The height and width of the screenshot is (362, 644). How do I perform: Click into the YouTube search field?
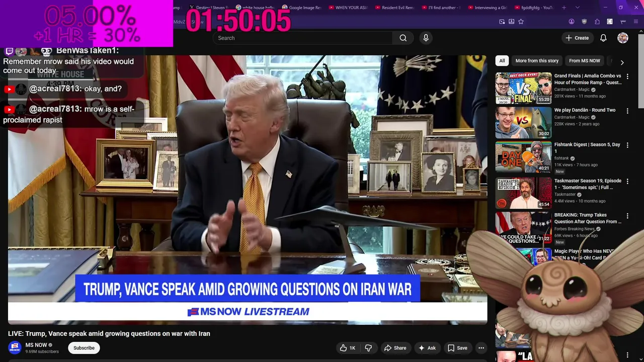(303, 38)
